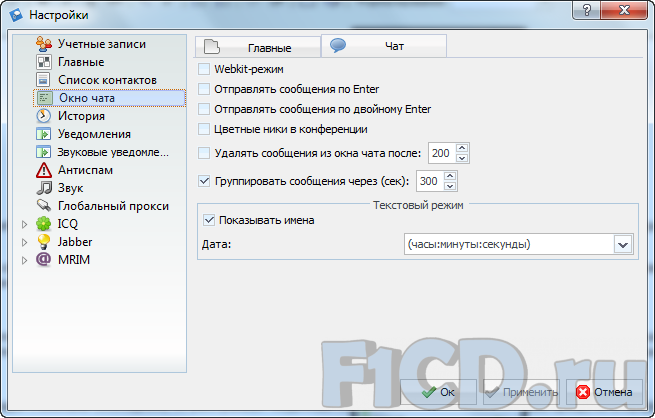Switch to the Главные tab

tap(258, 47)
